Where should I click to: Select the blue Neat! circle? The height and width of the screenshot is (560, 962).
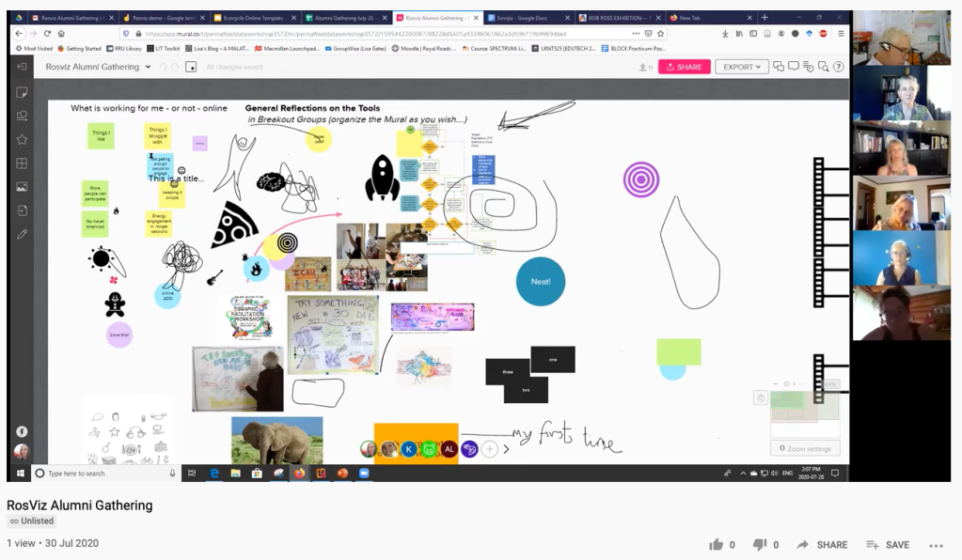click(541, 282)
